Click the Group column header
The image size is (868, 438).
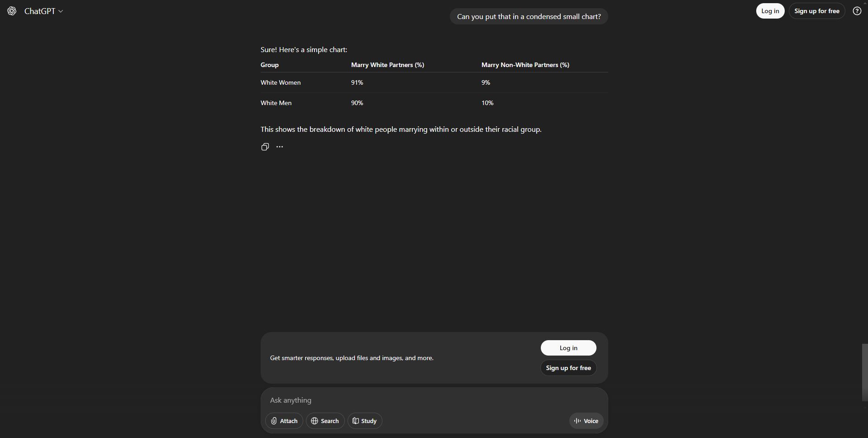pos(270,65)
